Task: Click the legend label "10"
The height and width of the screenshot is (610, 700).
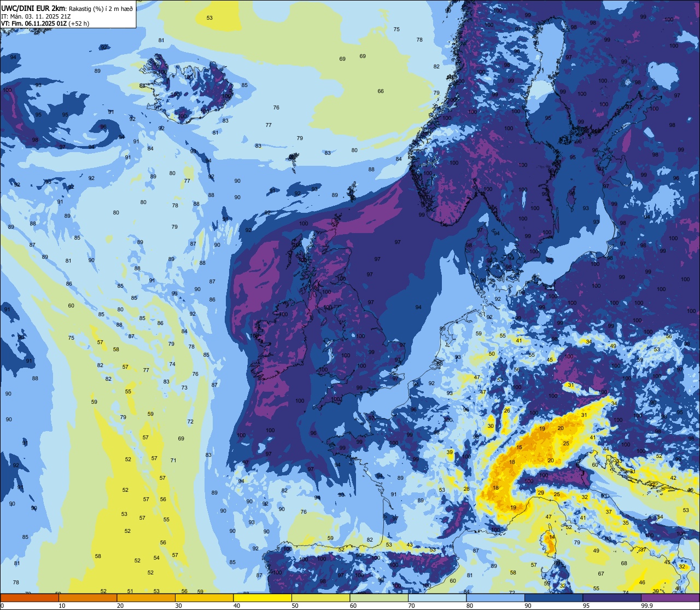Action: click(x=62, y=606)
